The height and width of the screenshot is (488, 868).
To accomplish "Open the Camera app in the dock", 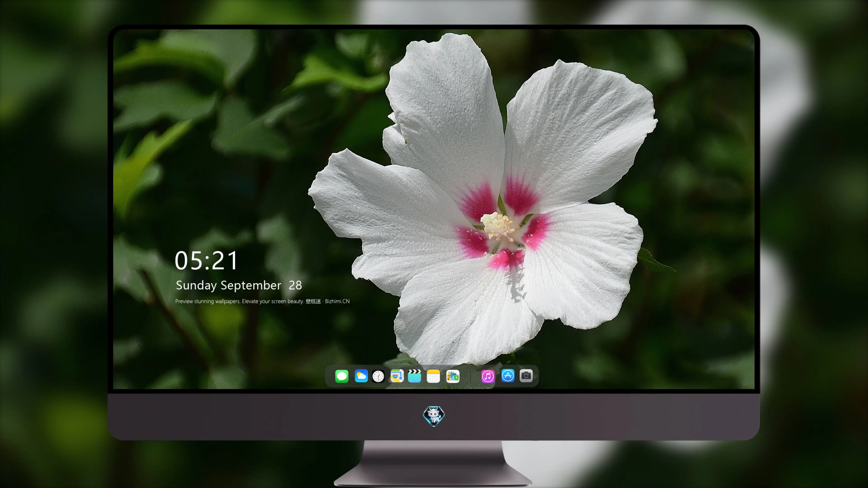I will click(x=526, y=375).
